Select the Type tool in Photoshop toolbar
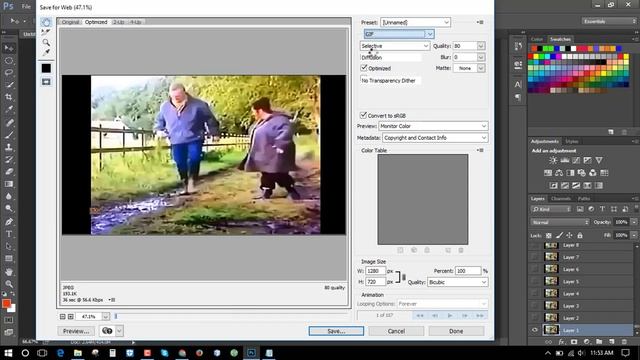The width and height of the screenshot is (640, 360). click(9, 234)
